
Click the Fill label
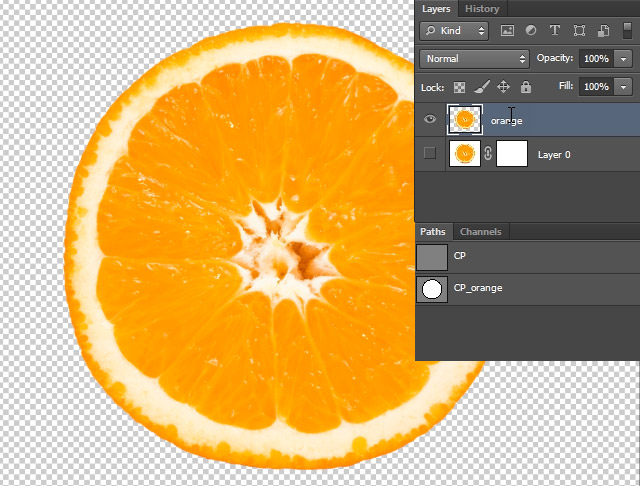click(566, 86)
